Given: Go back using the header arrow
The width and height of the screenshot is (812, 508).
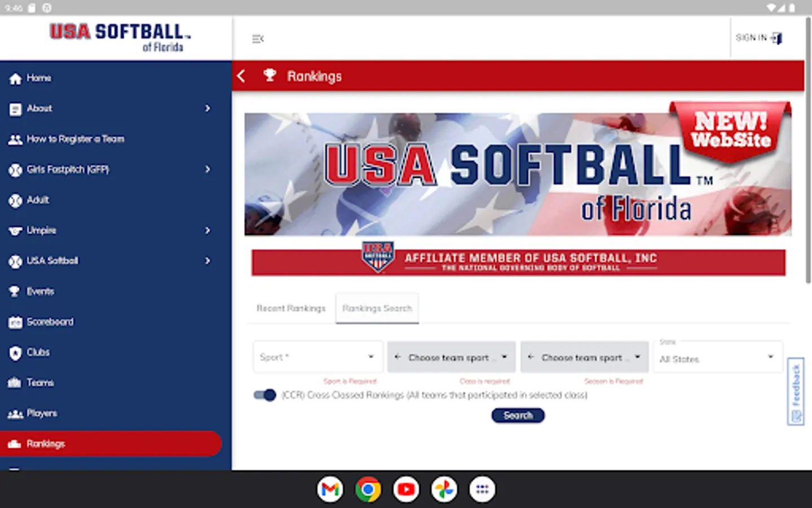Looking at the screenshot, I should [x=241, y=76].
